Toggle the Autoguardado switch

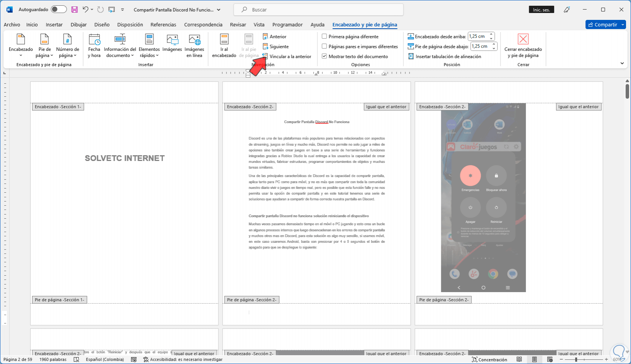59,10
